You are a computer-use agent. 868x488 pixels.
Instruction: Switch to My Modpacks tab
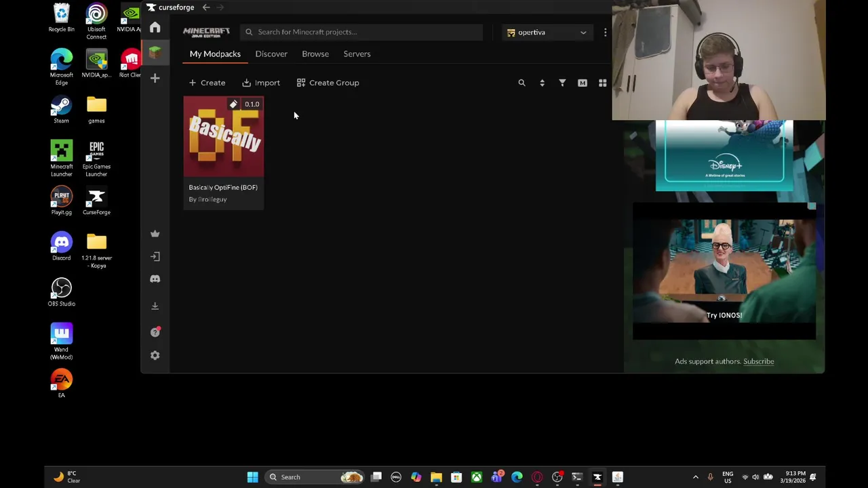click(x=215, y=54)
